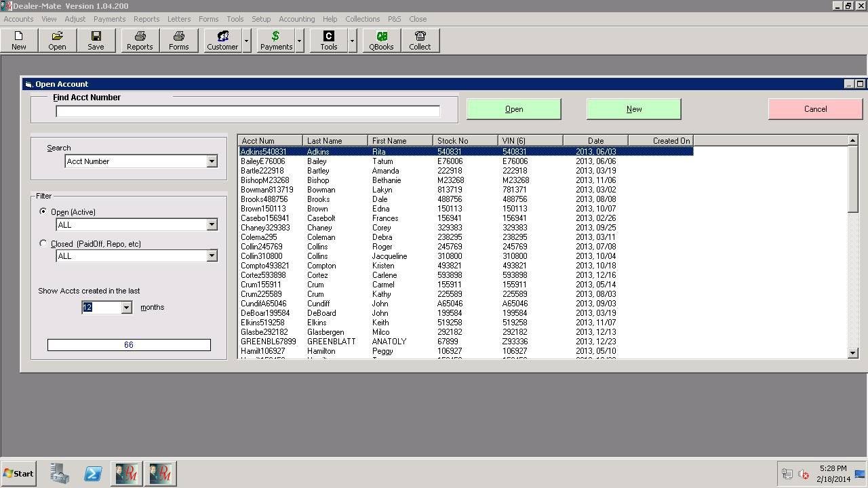Image resolution: width=868 pixels, height=488 pixels.
Task: Select the Bartle222918 account row
Action: (465, 171)
